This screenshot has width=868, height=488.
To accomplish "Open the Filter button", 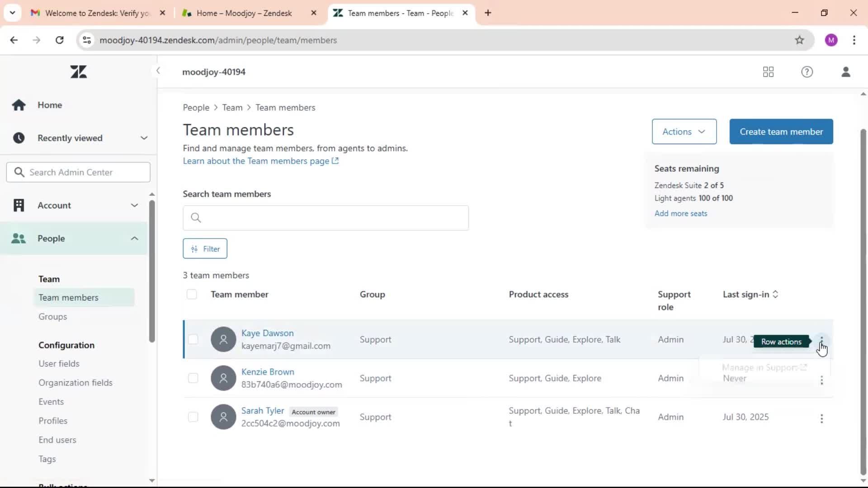I will click(205, 249).
